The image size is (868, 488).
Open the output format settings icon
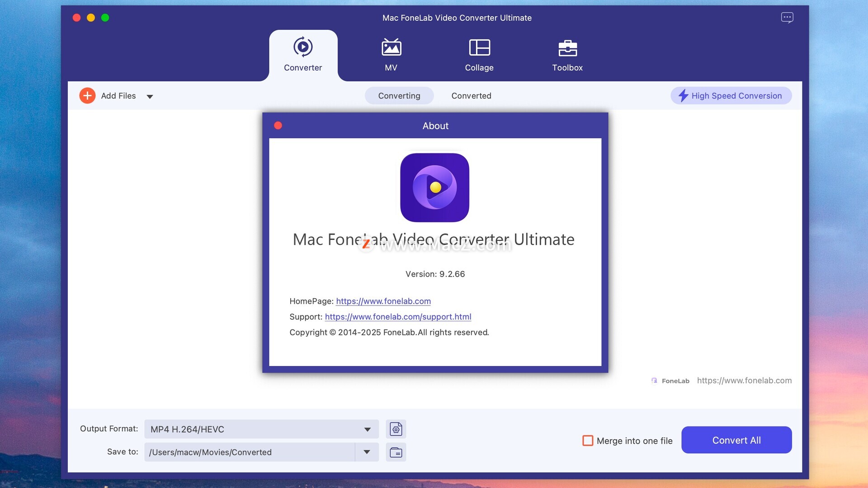396,429
